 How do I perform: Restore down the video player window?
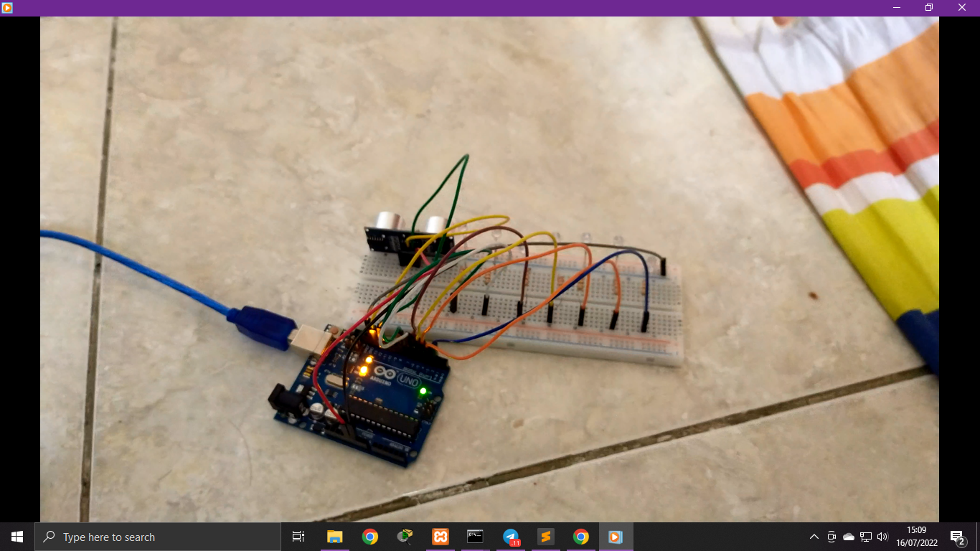click(928, 7)
